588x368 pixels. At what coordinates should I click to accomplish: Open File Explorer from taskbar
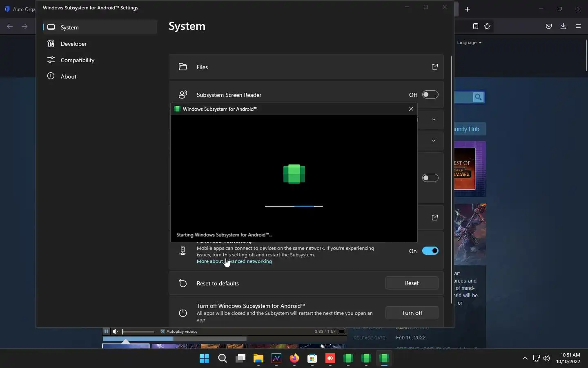coord(258,359)
